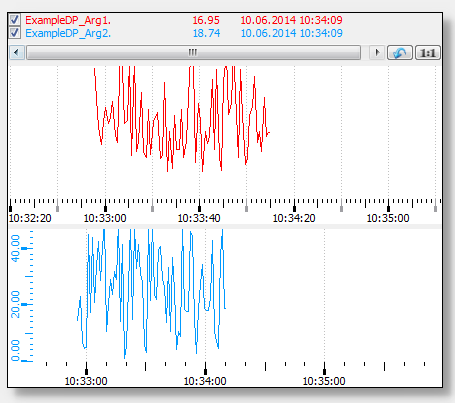Uncheck the ExampleDP_Arg1 curve checkbox
Screen dimensions: 455x403
(14, 20)
